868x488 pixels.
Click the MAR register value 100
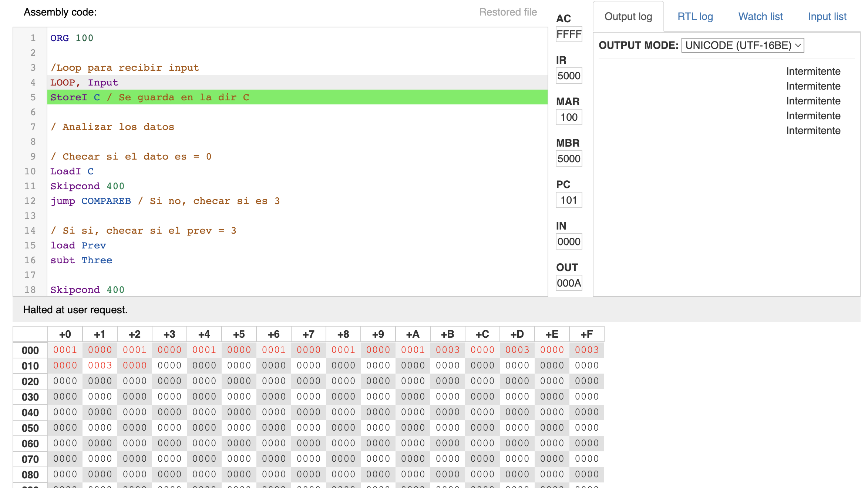coord(569,117)
